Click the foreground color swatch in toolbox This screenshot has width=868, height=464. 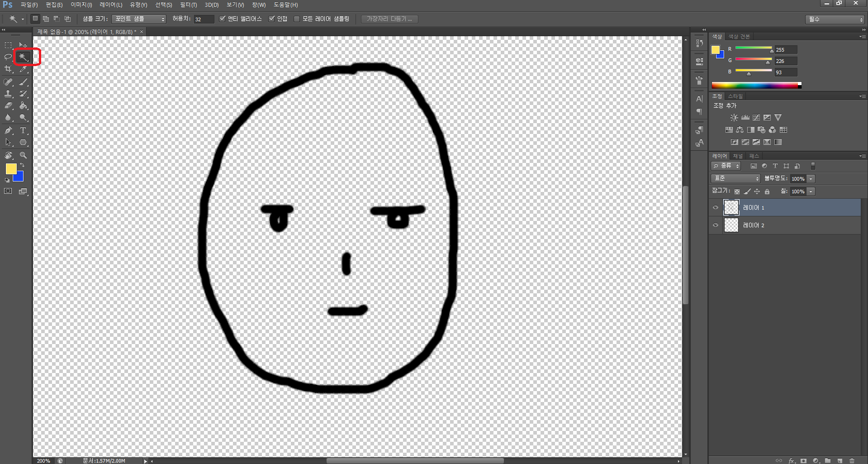11,169
